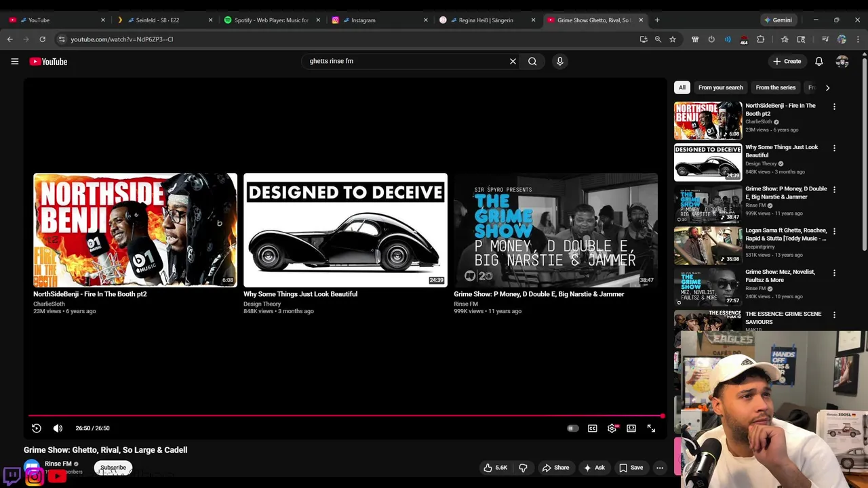Click the extension icon showing the 464 badge
868x488 pixels.
tap(744, 40)
